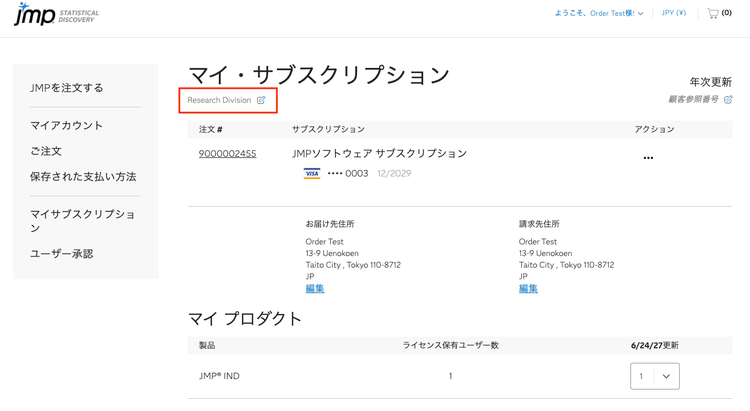Open the JPY (¥) currency selector
This screenshot has height=411, width=750.
coord(673,13)
